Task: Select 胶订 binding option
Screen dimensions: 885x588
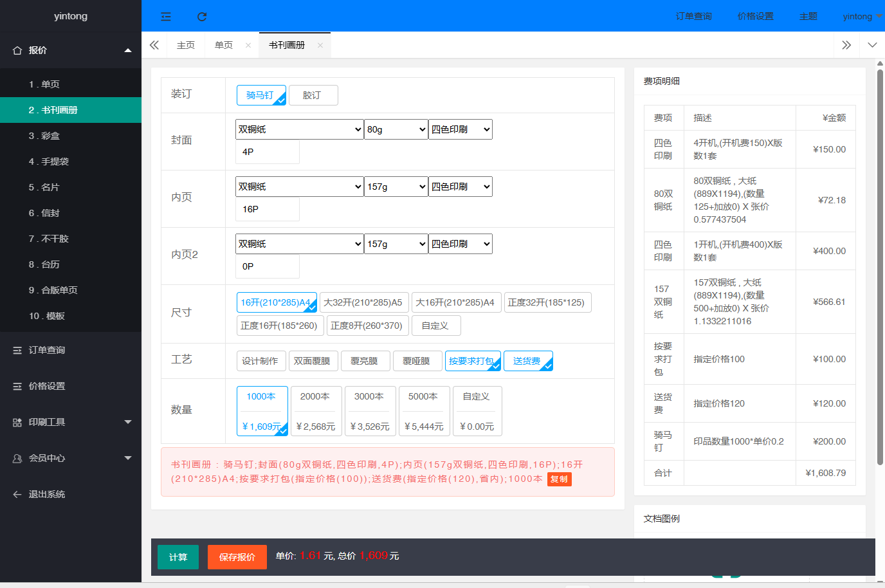Action: 313,95
